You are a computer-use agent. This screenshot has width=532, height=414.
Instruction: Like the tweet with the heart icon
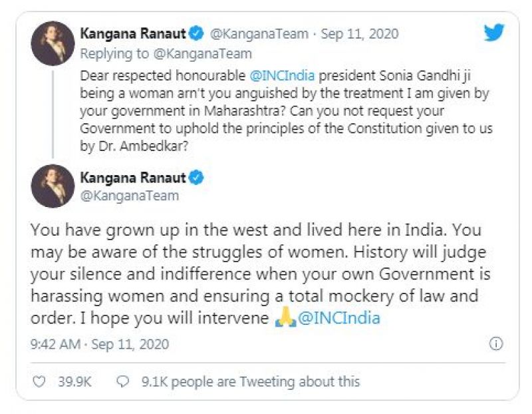pos(40,381)
